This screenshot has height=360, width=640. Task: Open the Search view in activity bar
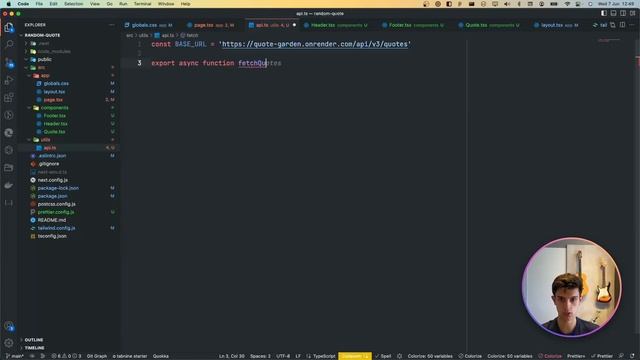[9, 44]
